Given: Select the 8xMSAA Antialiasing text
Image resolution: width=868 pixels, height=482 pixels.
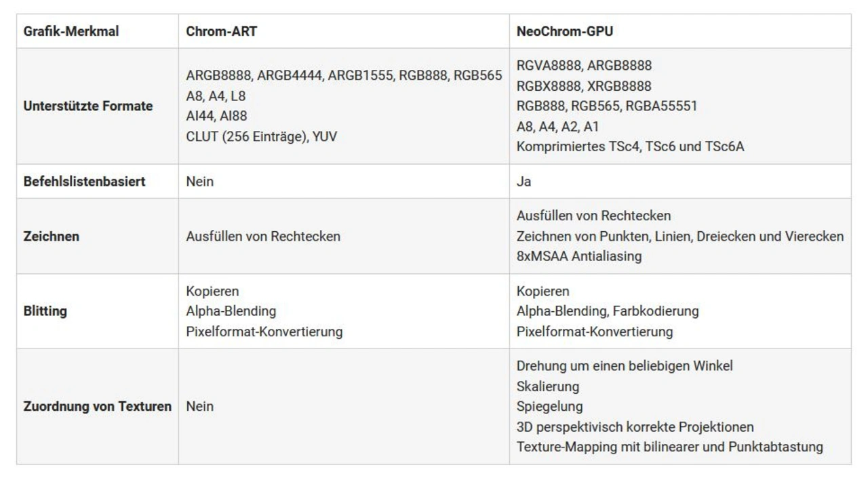Looking at the screenshot, I should (x=578, y=256).
